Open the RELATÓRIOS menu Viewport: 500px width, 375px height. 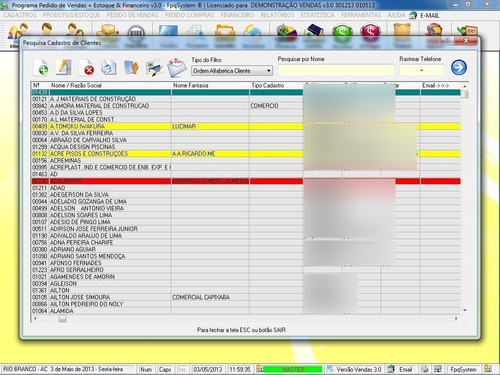point(277,15)
